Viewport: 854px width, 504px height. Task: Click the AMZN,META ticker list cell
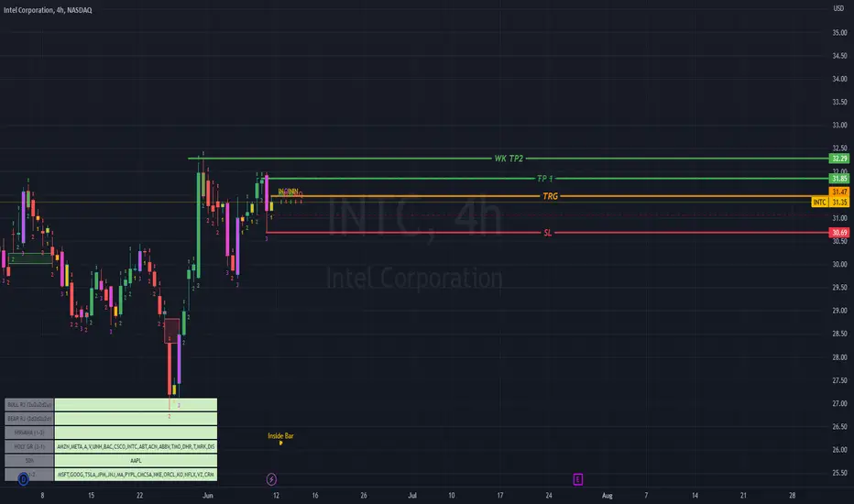(x=136, y=447)
